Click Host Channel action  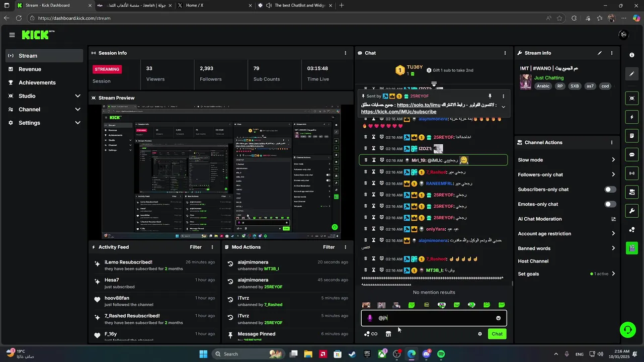click(x=533, y=261)
